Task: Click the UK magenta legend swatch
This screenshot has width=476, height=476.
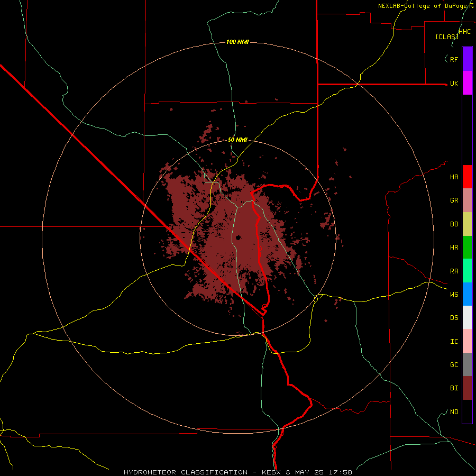Action: point(467,83)
